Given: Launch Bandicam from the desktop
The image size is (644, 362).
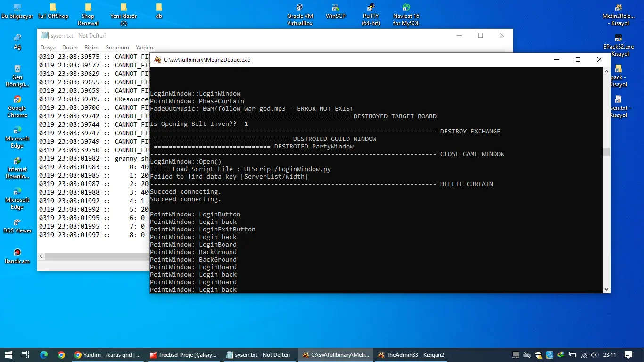Looking at the screenshot, I should pos(17,253).
